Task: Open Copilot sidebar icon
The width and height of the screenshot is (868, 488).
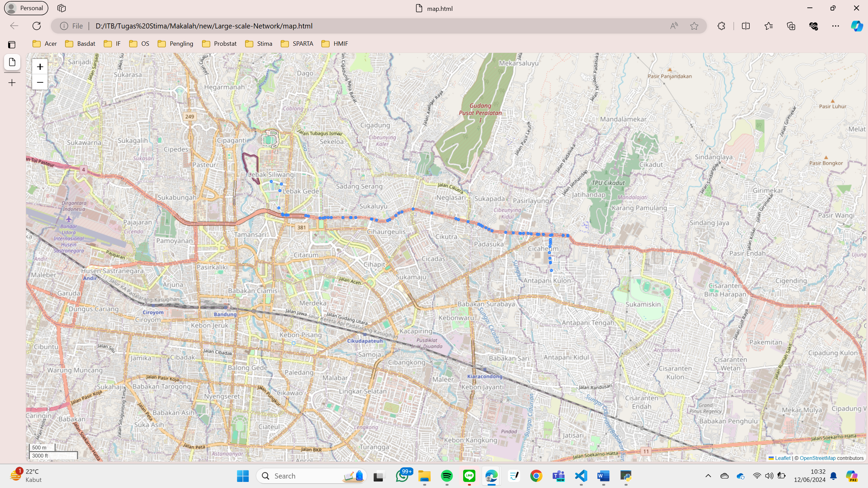Action: pos(856,26)
